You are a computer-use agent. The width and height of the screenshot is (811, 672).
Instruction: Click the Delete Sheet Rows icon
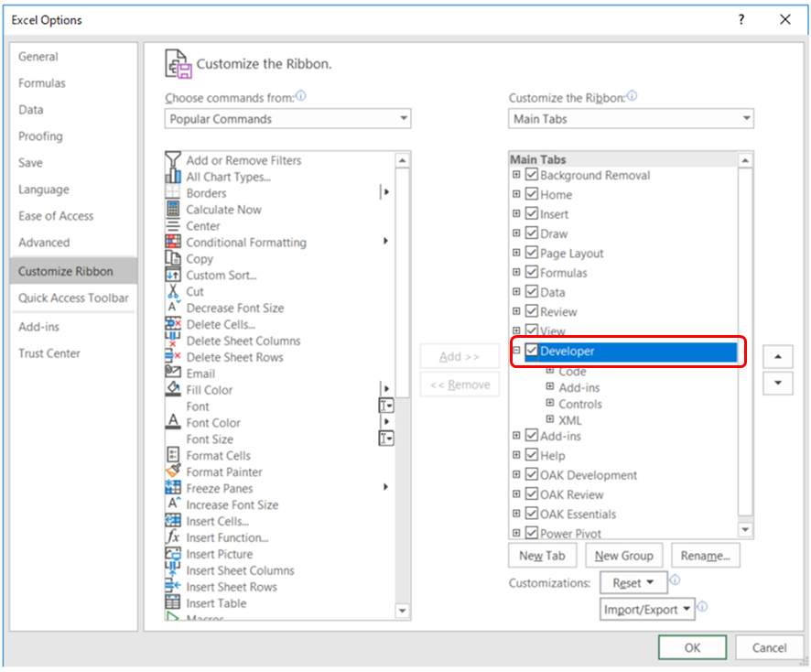[173, 357]
